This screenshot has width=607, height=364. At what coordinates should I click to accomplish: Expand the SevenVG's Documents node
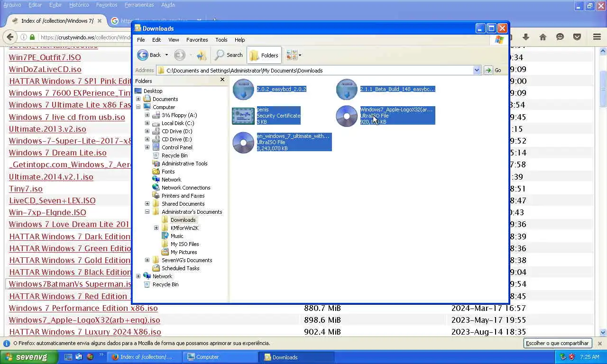pyautogui.click(x=147, y=260)
